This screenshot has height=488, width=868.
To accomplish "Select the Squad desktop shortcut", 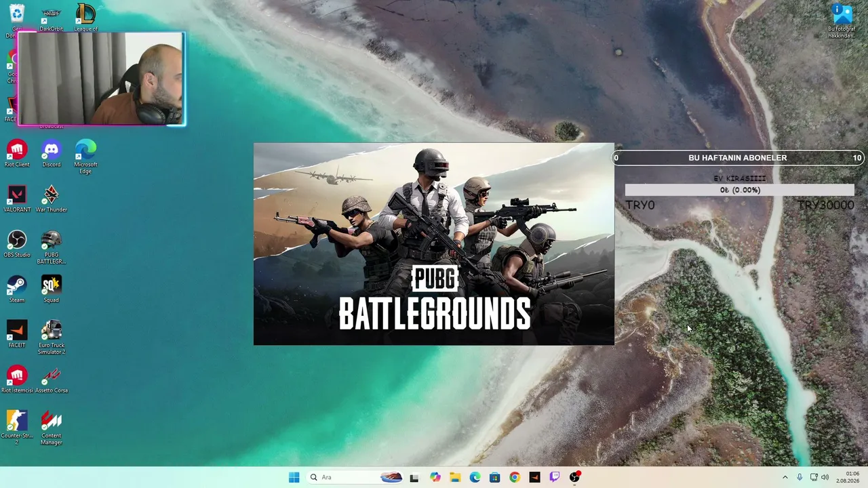I will [x=52, y=289].
